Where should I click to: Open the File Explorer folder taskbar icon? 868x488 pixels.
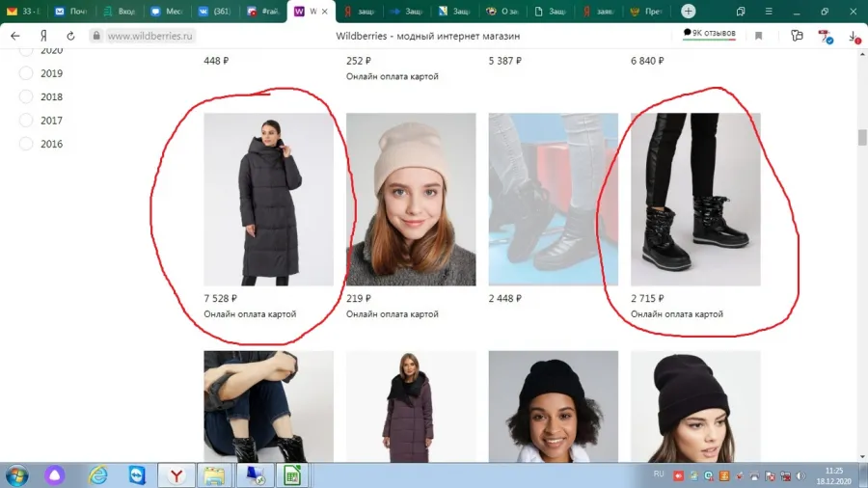pos(214,475)
